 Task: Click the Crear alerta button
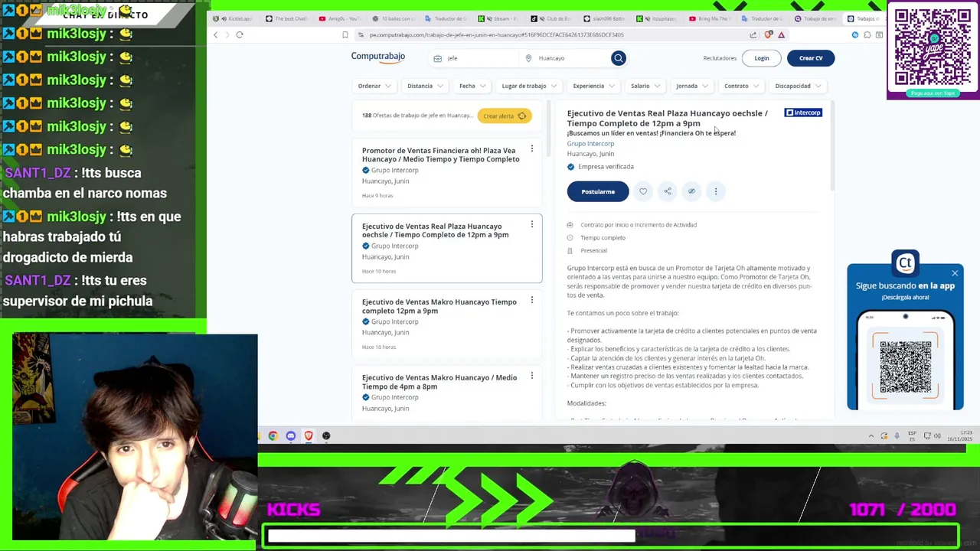click(505, 116)
